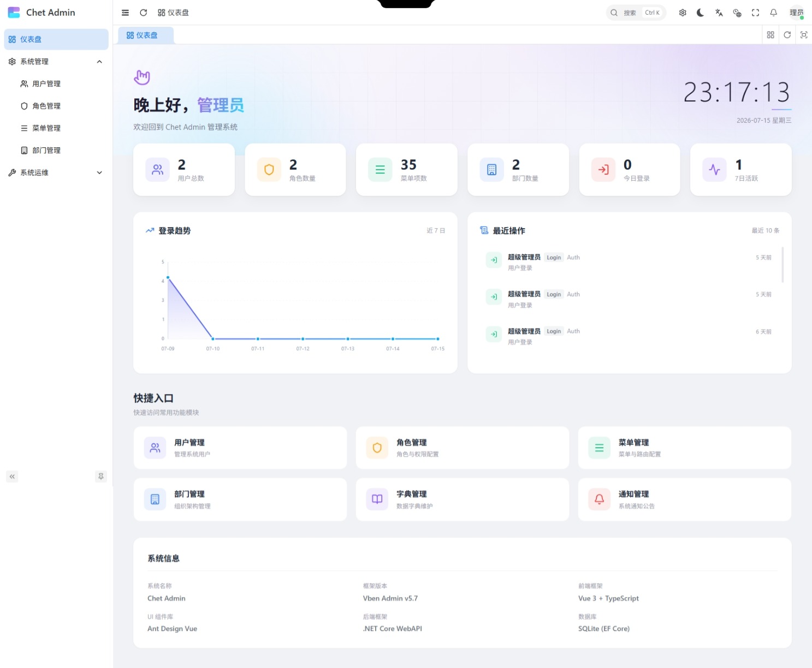Click the Vue 3 + TypeScript value
The height and width of the screenshot is (668, 812).
pyautogui.click(x=608, y=598)
